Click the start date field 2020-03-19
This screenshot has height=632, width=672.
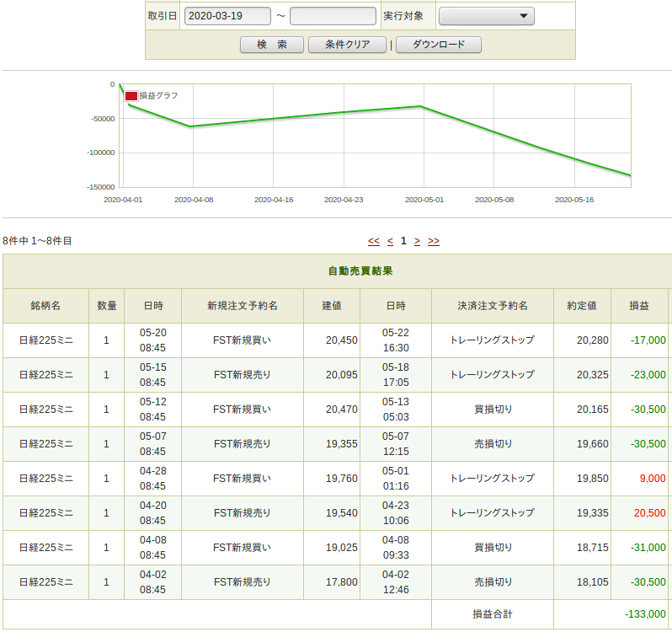pyautogui.click(x=227, y=16)
